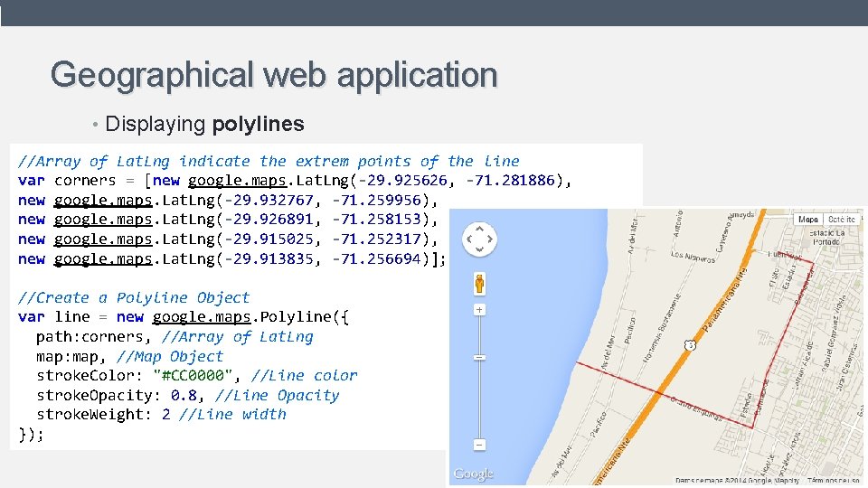Click the strokeOpacity: 0.8 line
868x488 pixels.
[188, 395]
